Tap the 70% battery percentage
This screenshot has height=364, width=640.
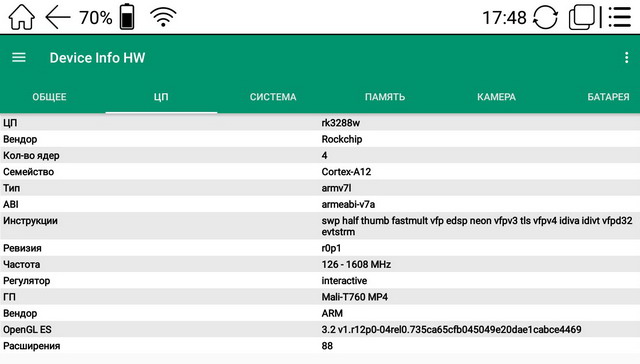pyautogui.click(x=96, y=18)
